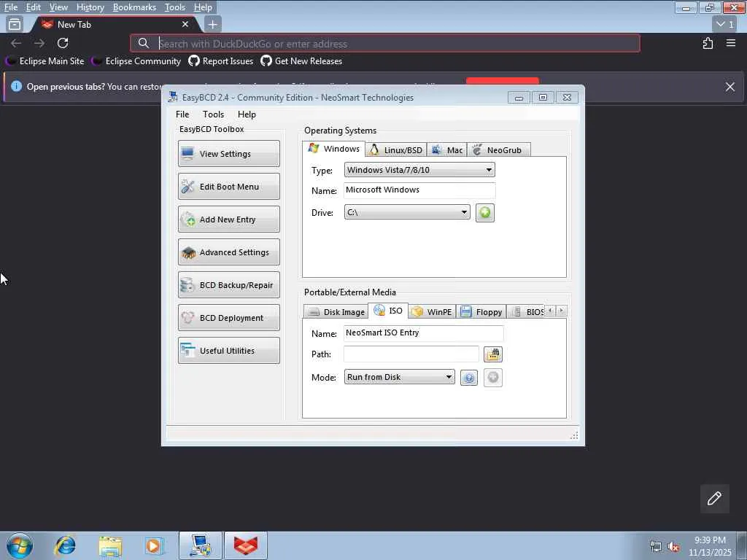The image size is (747, 560).
Task: Click the pencil customize icon on new tab page
Action: 714,499
